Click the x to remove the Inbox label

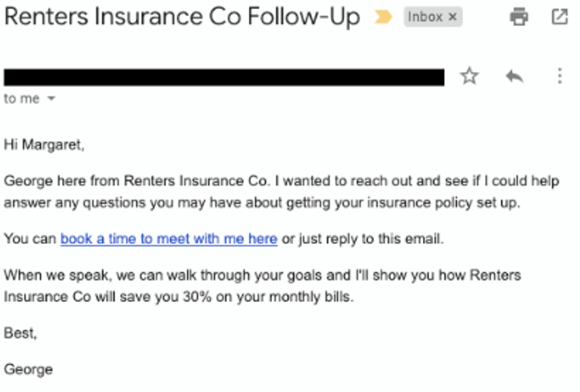(x=453, y=17)
